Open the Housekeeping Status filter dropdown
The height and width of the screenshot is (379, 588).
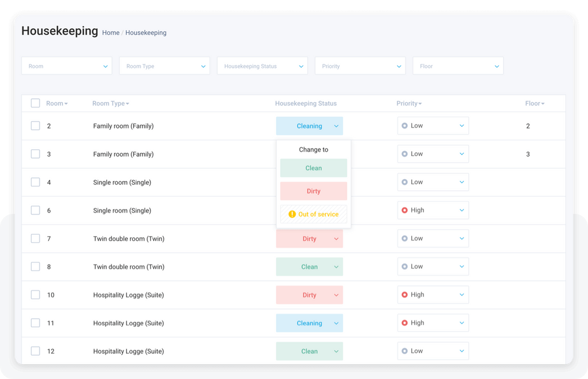[263, 65]
